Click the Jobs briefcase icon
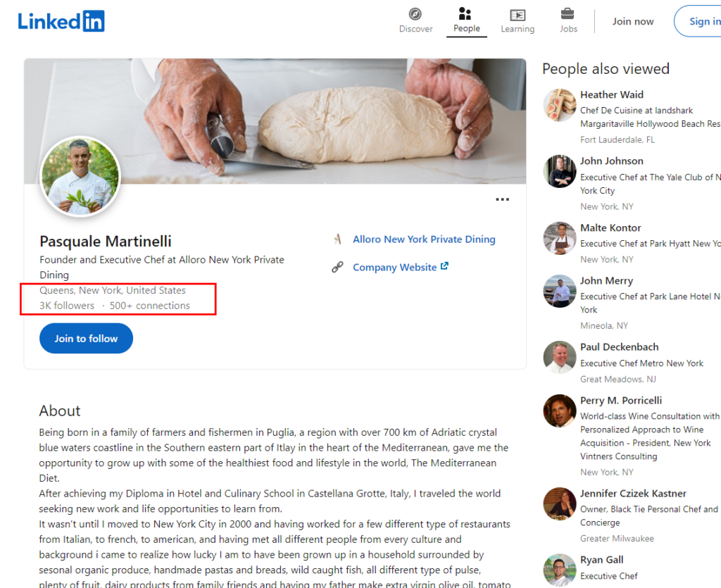Viewport: 721px width, 588px height. point(568,14)
